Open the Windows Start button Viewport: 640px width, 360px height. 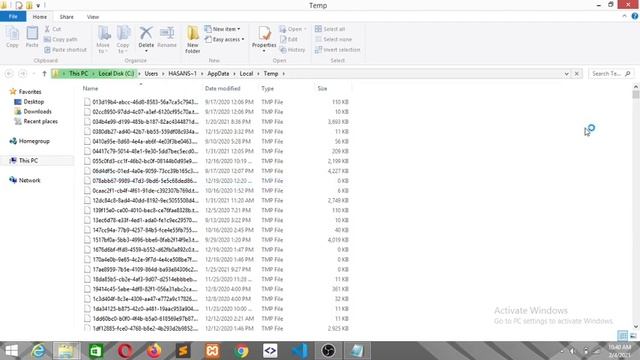point(11,351)
